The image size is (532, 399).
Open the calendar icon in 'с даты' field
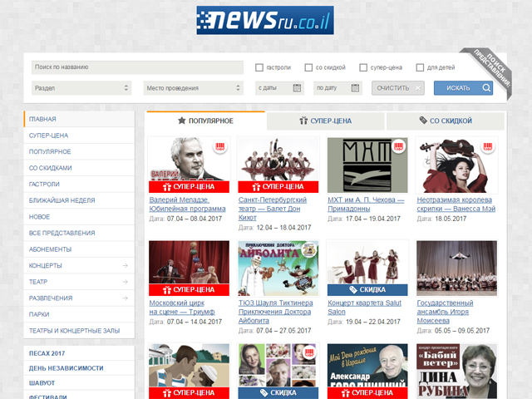point(297,88)
